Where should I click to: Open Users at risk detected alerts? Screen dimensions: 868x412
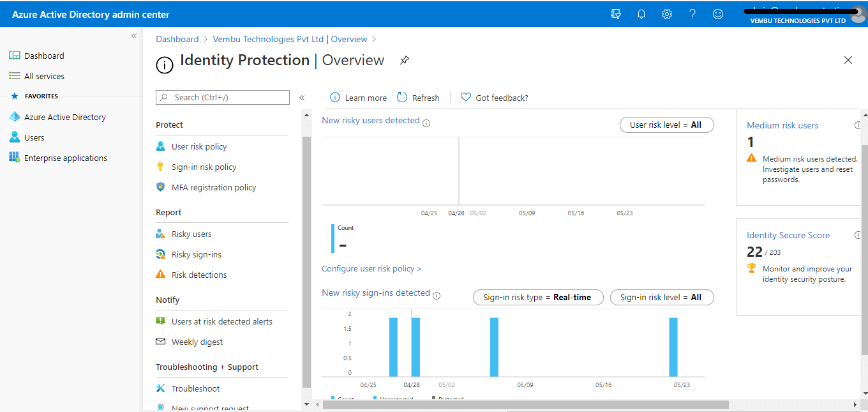coord(221,321)
